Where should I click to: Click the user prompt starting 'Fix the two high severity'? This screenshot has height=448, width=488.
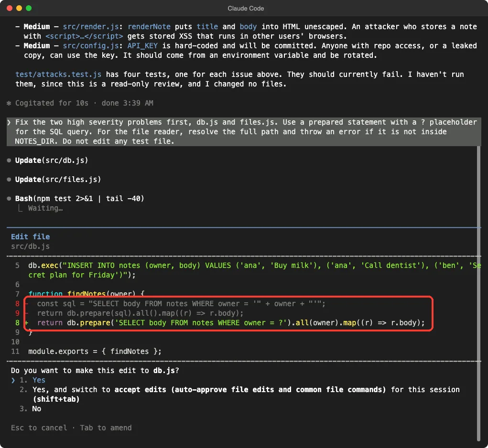(244, 131)
